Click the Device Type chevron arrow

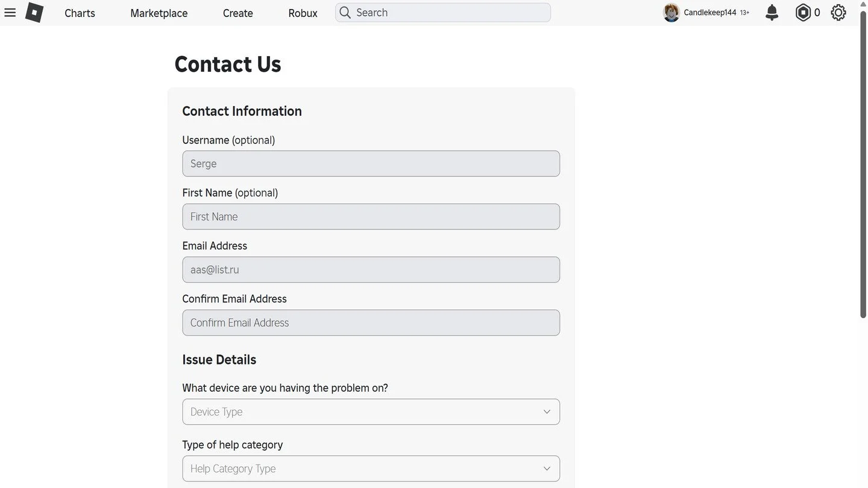click(547, 411)
